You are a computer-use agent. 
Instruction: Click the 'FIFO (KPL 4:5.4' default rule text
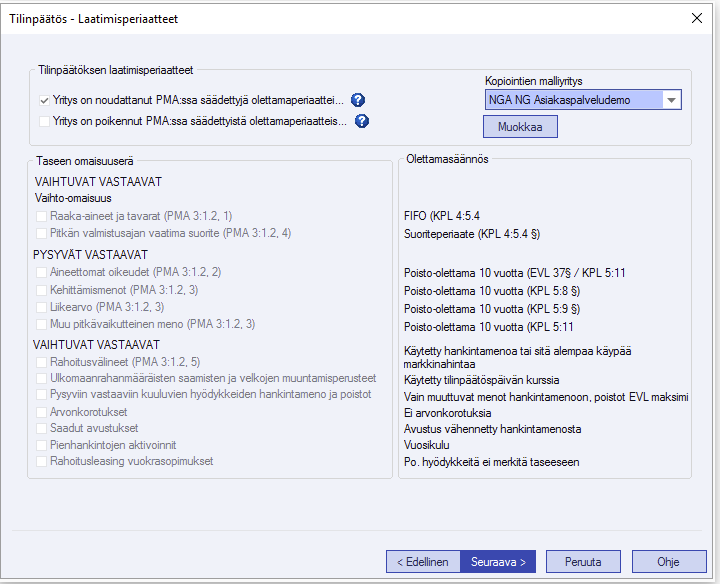point(442,216)
